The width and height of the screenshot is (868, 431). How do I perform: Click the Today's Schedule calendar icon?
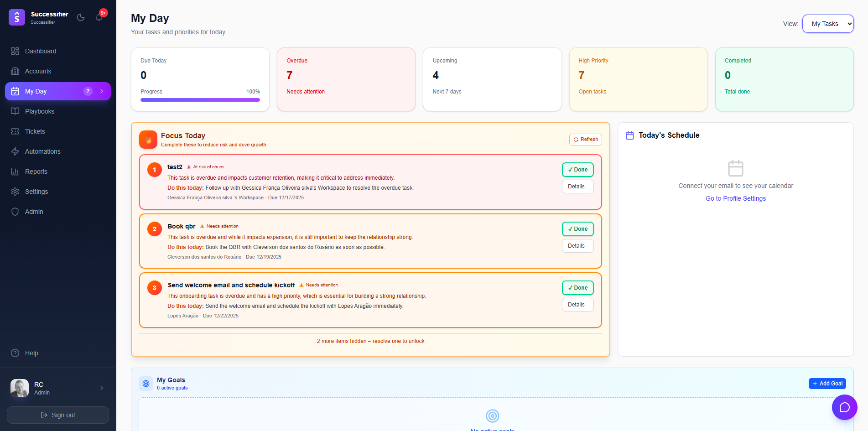point(630,135)
